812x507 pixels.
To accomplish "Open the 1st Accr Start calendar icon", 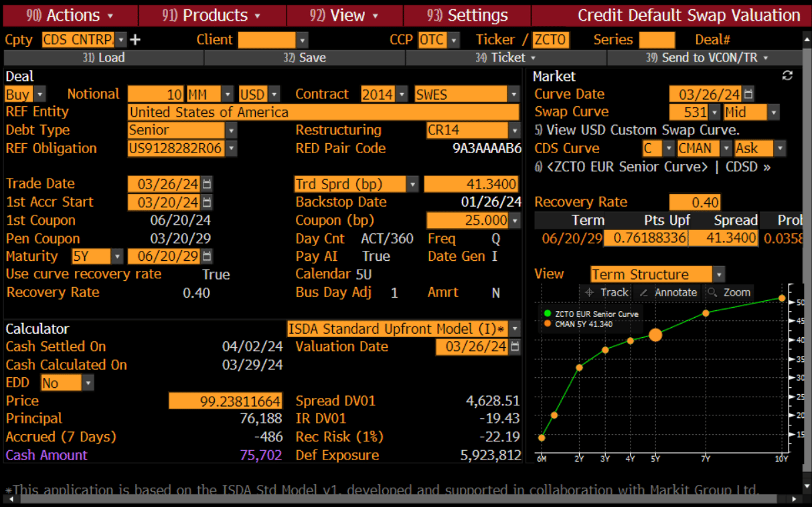I will pos(207,202).
